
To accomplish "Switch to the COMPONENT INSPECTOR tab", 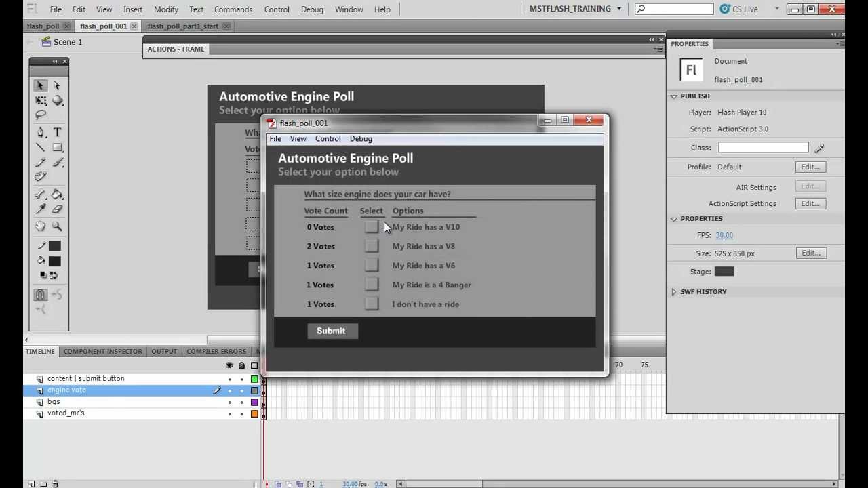I will (x=102, y=351).
